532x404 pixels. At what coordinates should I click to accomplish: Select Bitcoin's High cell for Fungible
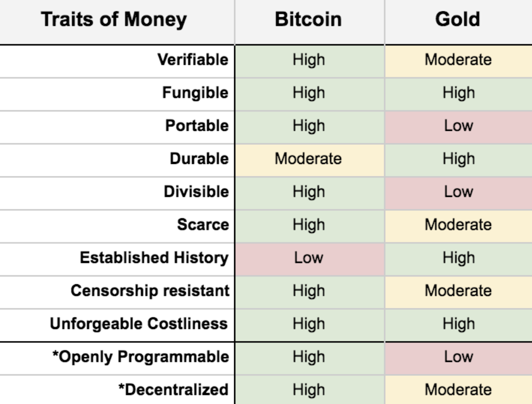309,93
